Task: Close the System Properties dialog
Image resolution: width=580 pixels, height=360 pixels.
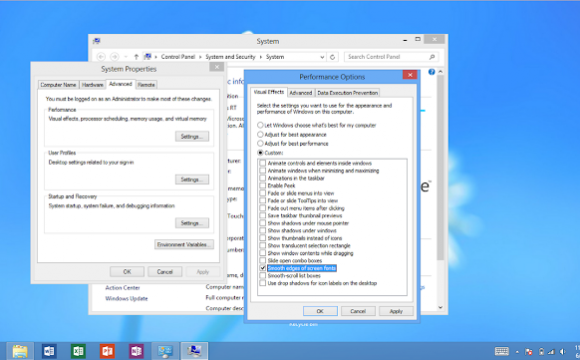Action: point(216,67)
